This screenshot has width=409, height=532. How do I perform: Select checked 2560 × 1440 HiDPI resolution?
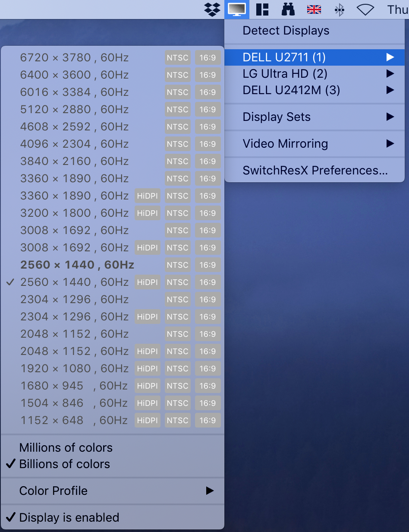pos(113,282)
